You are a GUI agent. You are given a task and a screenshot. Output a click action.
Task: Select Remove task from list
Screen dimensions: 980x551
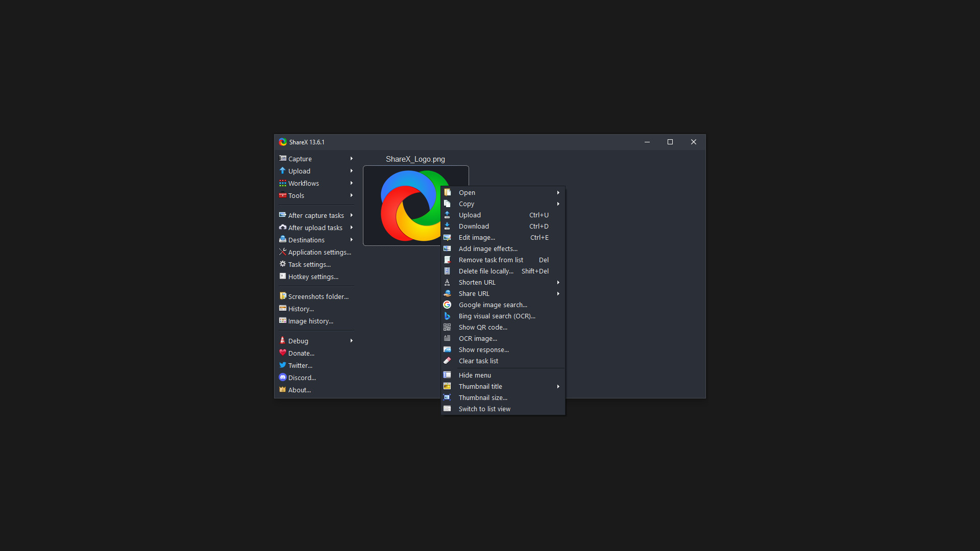point(491,260)
